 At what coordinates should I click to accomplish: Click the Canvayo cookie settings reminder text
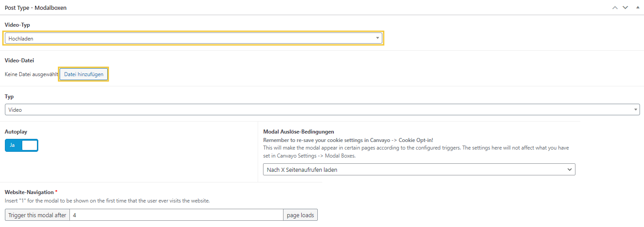coord(348,140)
